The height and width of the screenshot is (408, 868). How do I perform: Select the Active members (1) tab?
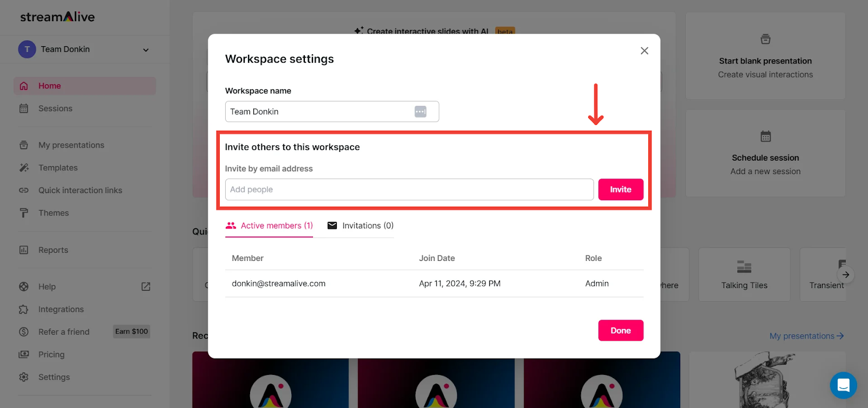point(269,226)
